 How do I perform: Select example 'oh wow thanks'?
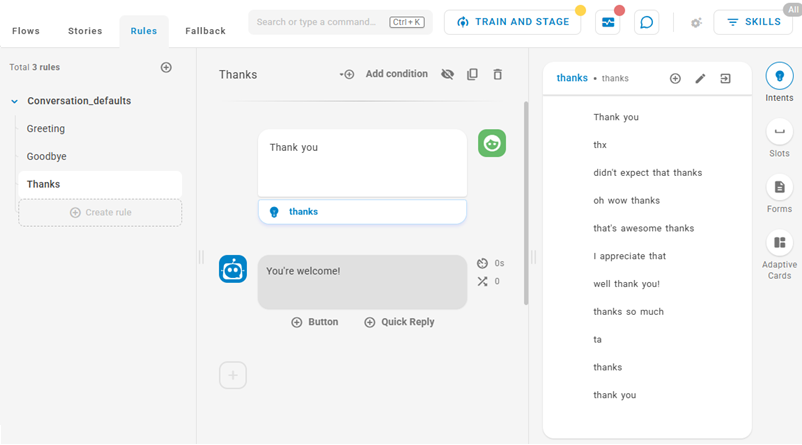coord(627,201)
